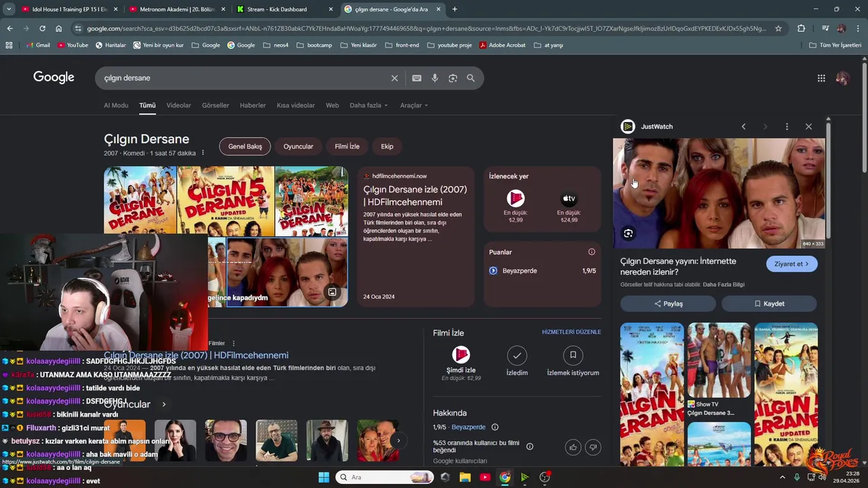Open Çılgın Dersane izle HDFilmcehennemi result
Image resolution: width=868 pixels, height=488 pixels.
[x=196, y=355]
